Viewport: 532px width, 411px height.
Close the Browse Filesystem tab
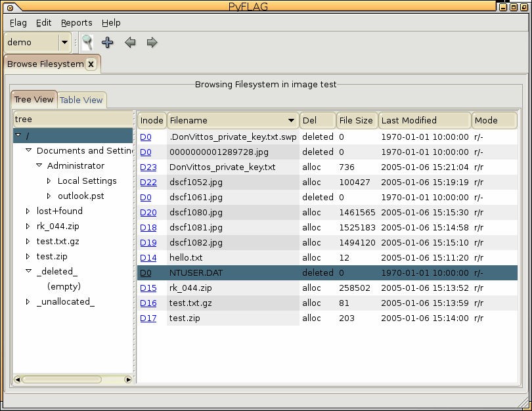coord(91,64)
